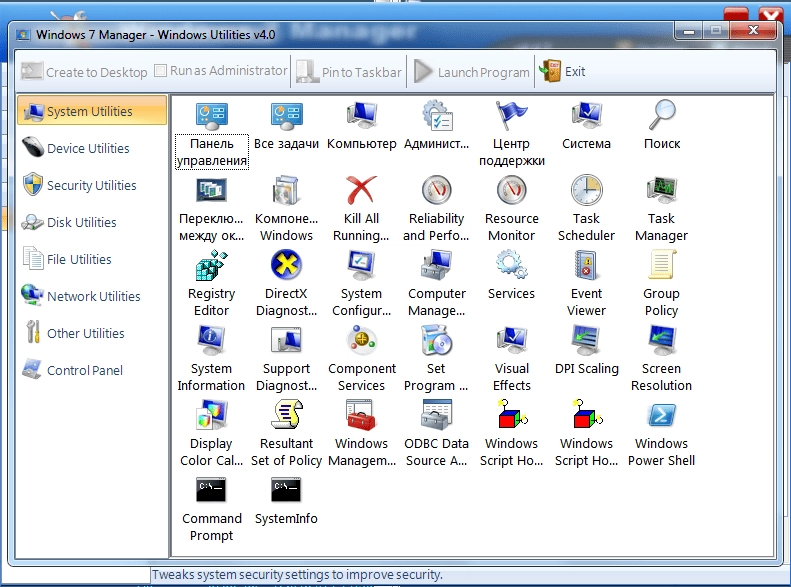Select the Event Viewer icon
The image size is (791, 587).
pyautogui.click(x=587, y=266)
